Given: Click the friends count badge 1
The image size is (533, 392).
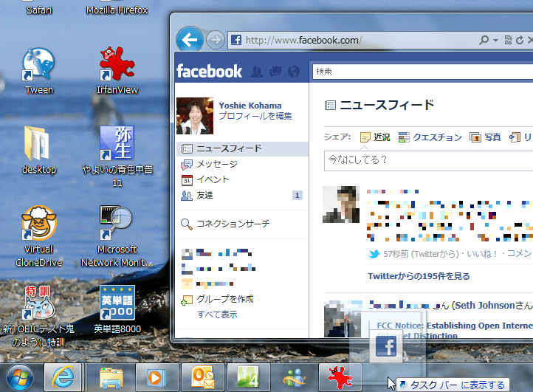Looking at the screenshot, I should (x=297, y=196).
